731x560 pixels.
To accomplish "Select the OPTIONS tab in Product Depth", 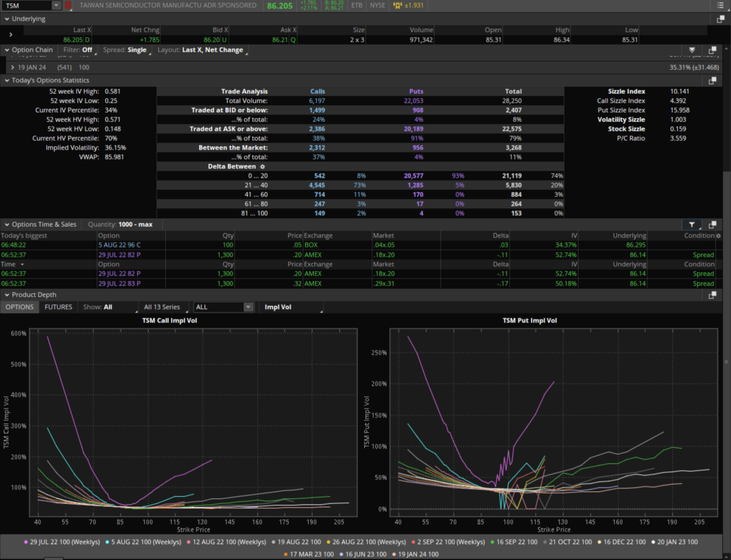I will [x=19, y=307].
